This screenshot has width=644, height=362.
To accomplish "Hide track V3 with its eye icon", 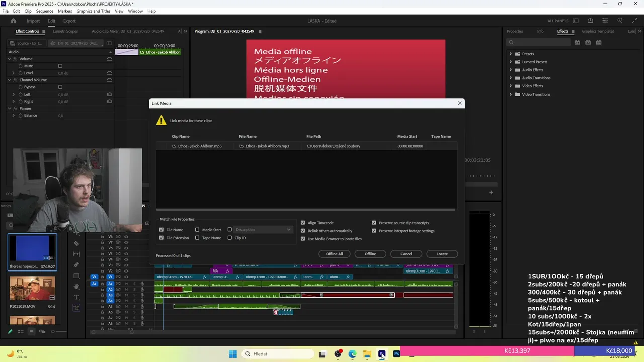I will point(126,265).
